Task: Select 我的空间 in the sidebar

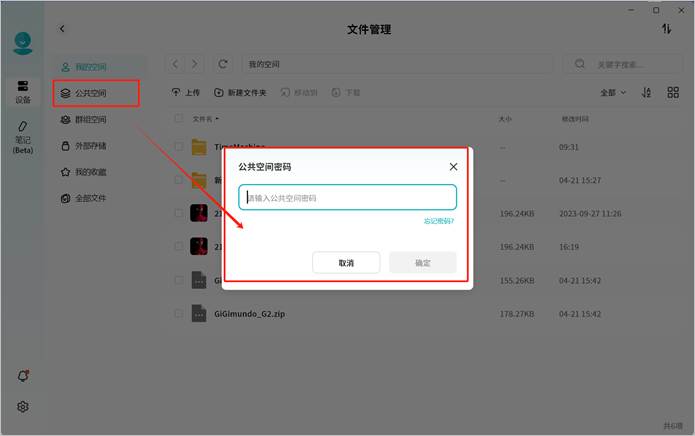Action: [x=90, y=67]
